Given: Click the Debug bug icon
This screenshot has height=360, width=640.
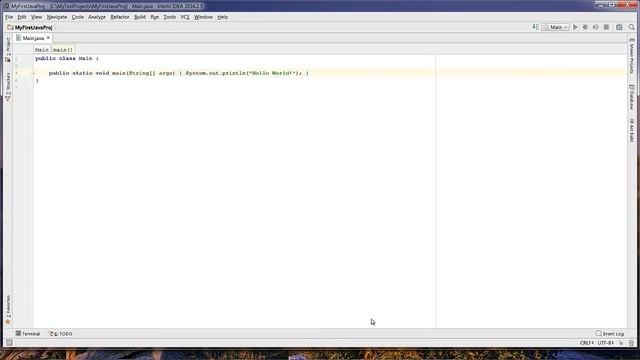Looking at the screenshot, I should pos(585,27).
